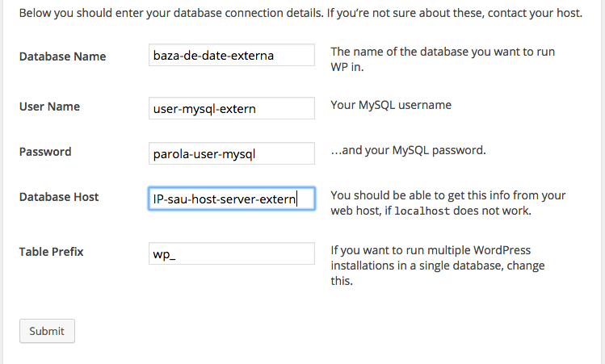Focus the Database Name input field
The height and width of the screenshot is (364, 605).
pyautogui.click(x=232, y=55)
